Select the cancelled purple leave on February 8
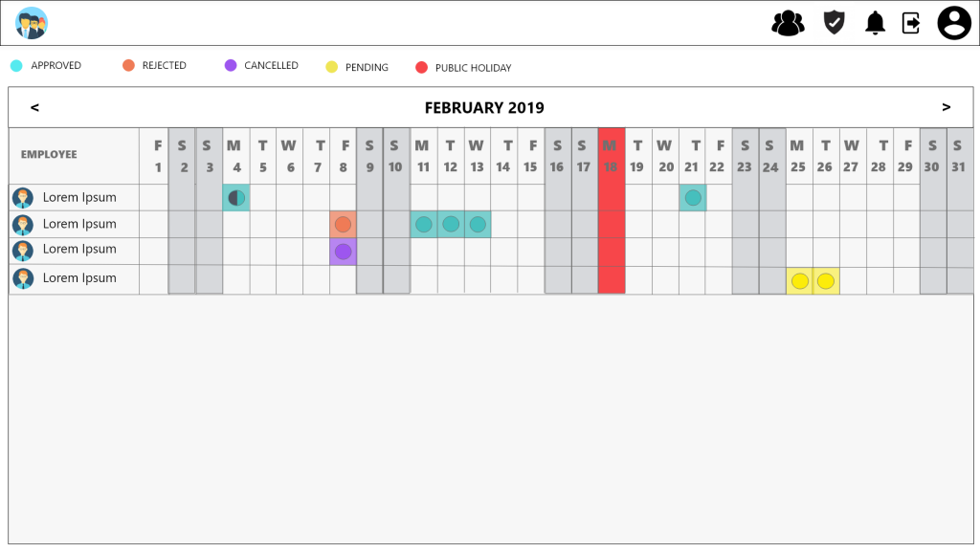Viewport: 980px width, 551px height. [343, 252]
